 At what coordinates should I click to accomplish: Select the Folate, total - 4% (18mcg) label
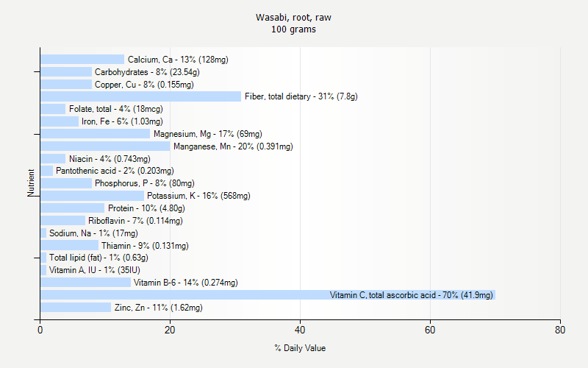[116, 109]
